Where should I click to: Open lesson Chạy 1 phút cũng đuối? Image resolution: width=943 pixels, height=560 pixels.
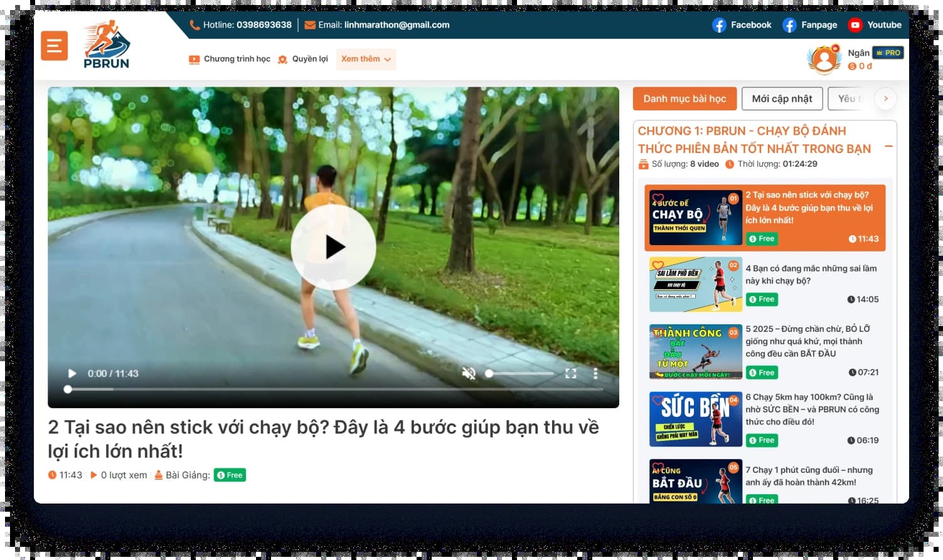pos(809,476)
